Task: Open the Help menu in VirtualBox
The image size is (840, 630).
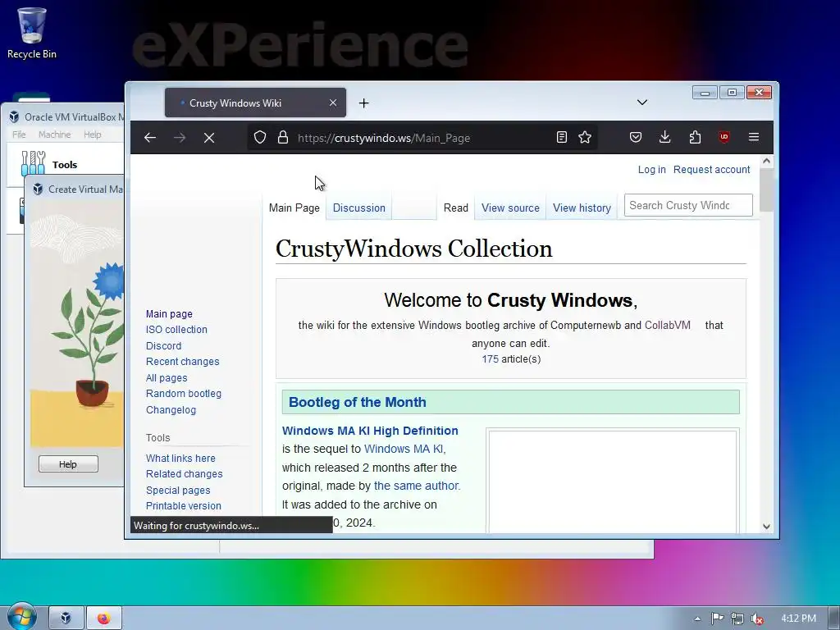Action: pyautogui.click(x=92, y=135)
